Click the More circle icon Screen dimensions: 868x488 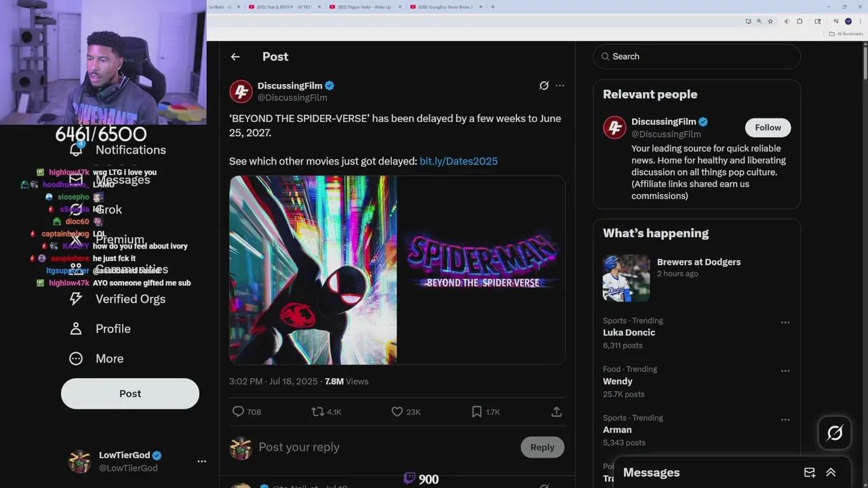(x=76, y=359)
